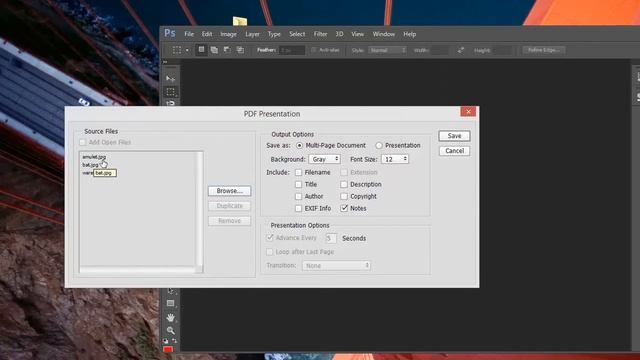Click the red foreground color swatch
Screen dimensions: 640x360
[168, 349]
